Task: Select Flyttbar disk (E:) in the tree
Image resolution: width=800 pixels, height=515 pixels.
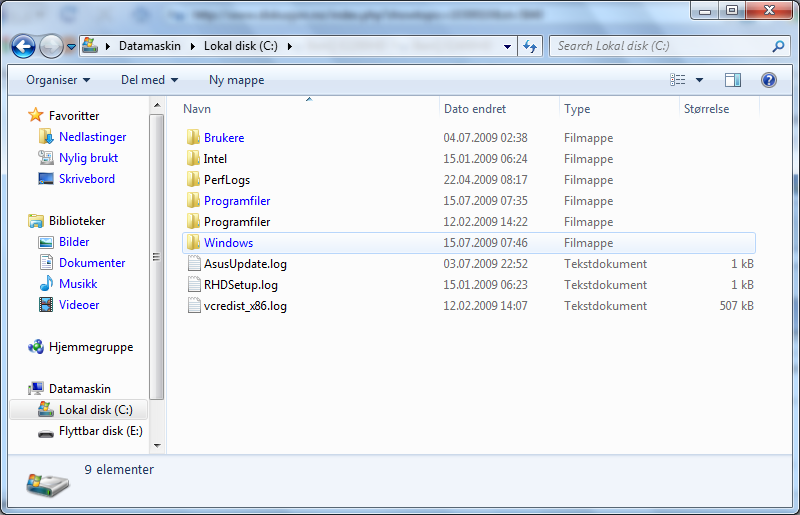Action: [101, 430]
